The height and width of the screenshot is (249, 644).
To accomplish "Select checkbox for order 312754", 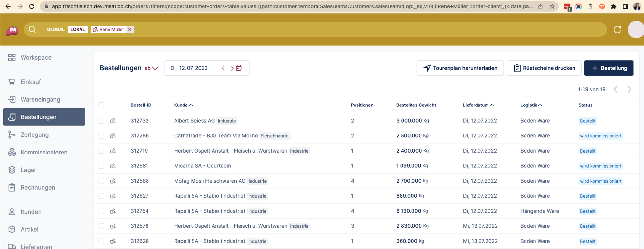I will point(101,211).
